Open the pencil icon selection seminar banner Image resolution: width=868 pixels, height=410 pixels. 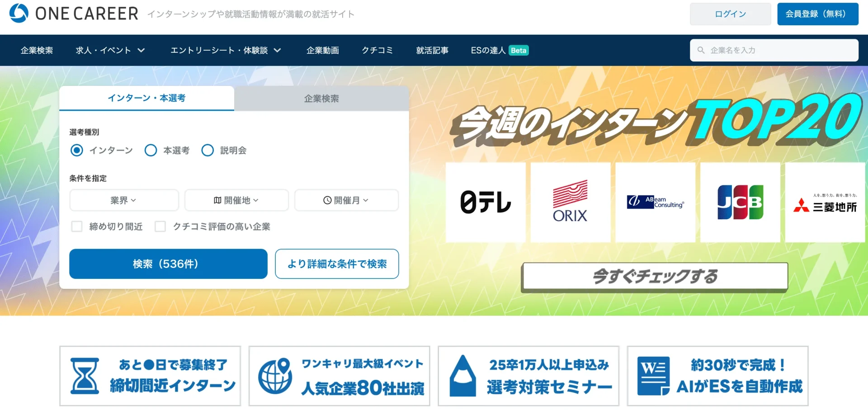pos(528,376)
